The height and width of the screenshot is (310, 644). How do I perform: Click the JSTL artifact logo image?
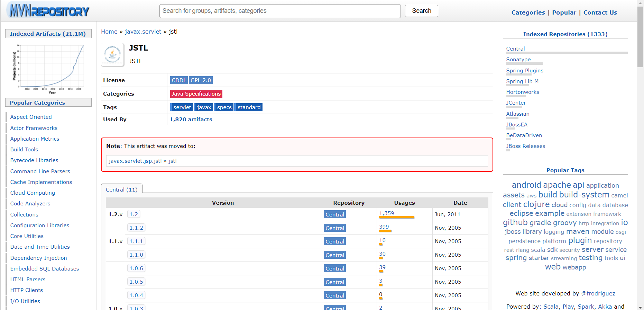pyautogui.click(x=112, y=54)
